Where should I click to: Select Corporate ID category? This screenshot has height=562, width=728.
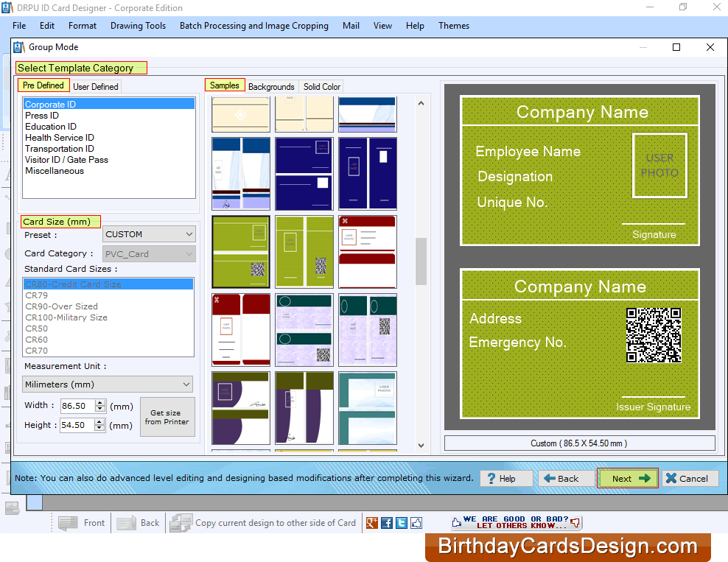click(x=109, y=104)
